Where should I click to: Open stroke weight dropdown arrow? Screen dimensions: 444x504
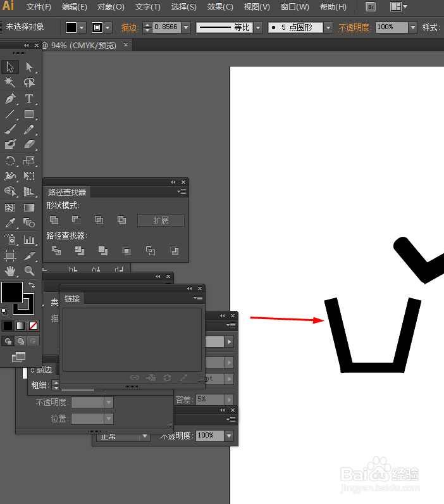point(186,28)
